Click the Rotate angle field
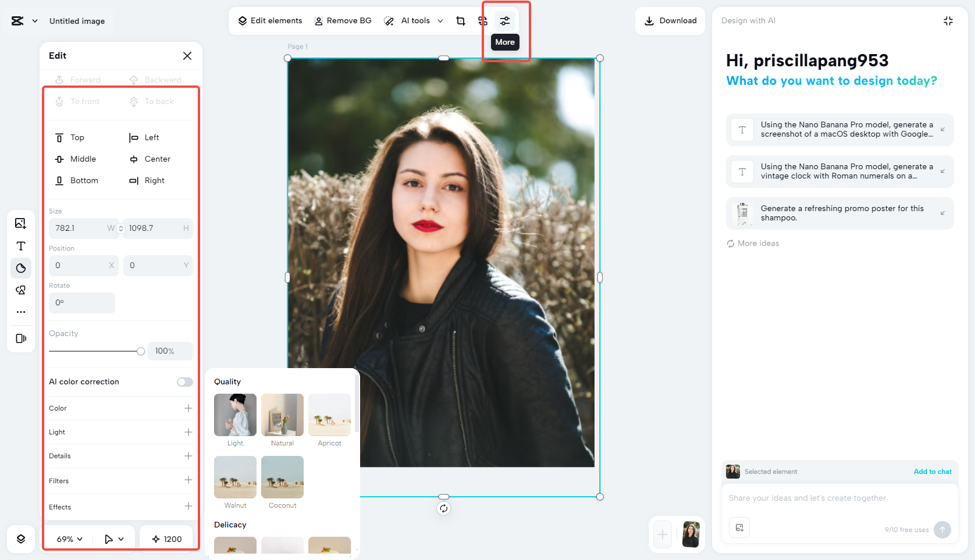This screenshot has width=975, height=560. (82, 303)
